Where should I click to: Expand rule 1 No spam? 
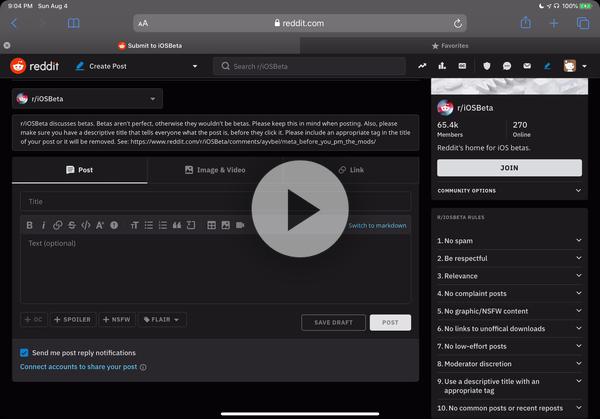[x=509, y=241]
